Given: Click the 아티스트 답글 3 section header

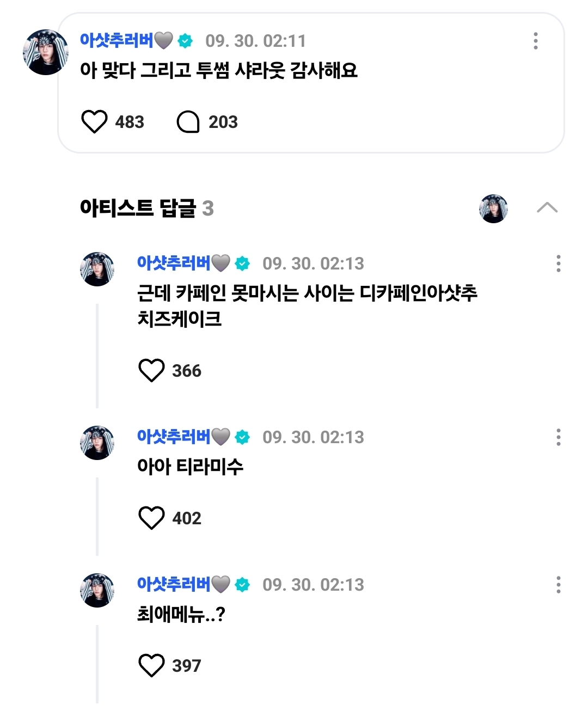Looking at the screenshot, I should click(x=146, y=208).
